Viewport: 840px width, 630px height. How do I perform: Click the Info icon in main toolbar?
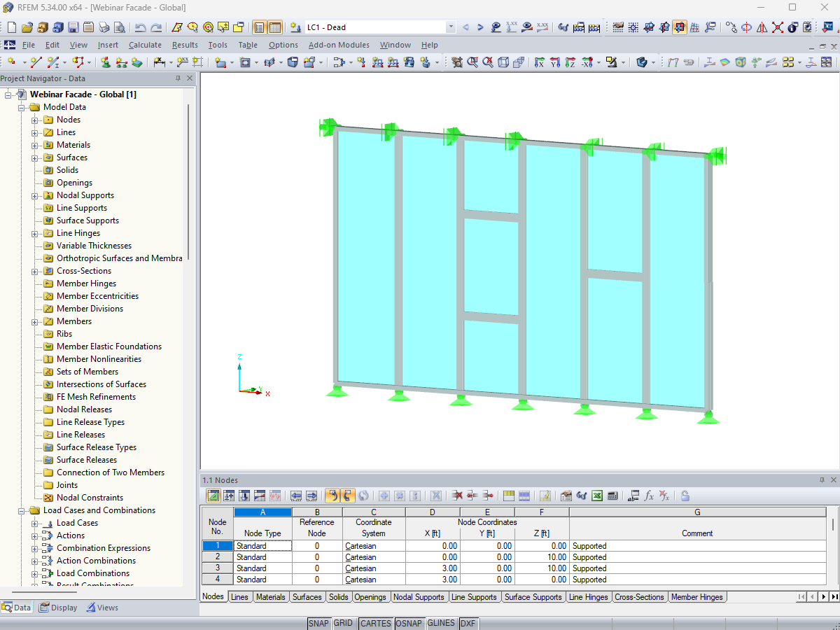792,27
